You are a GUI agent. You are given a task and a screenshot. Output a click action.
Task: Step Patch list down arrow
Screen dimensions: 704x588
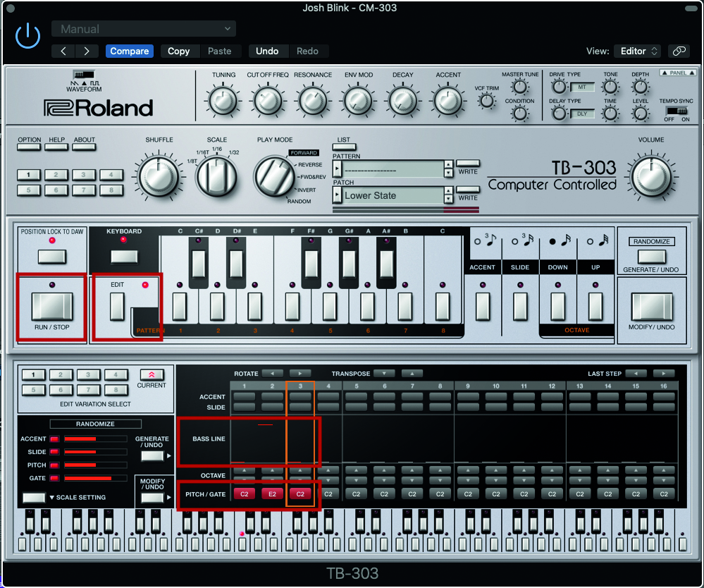(x=448, y=200)
